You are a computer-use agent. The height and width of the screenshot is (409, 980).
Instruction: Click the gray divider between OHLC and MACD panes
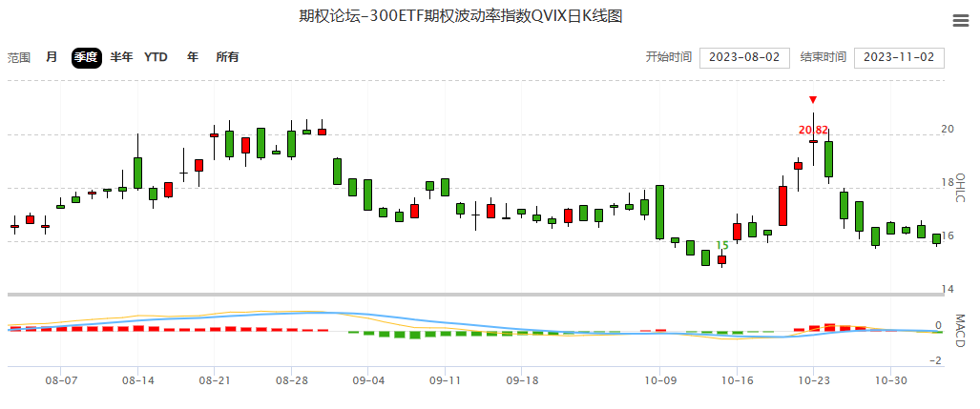[476, 294]
